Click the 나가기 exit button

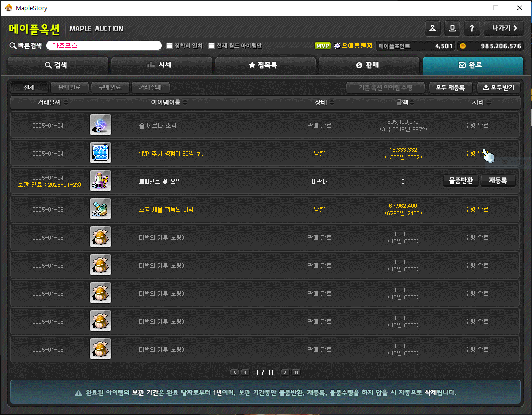click(x=503, y=28)
